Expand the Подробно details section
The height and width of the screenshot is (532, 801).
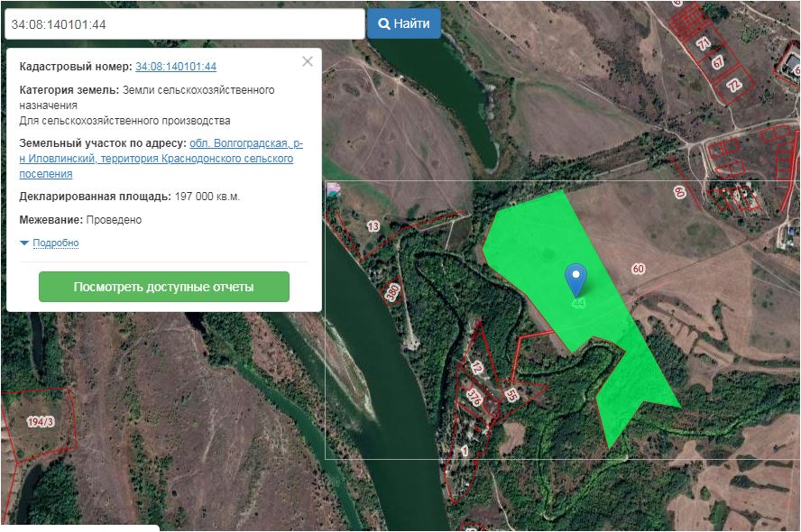click(x=56, y=243)
